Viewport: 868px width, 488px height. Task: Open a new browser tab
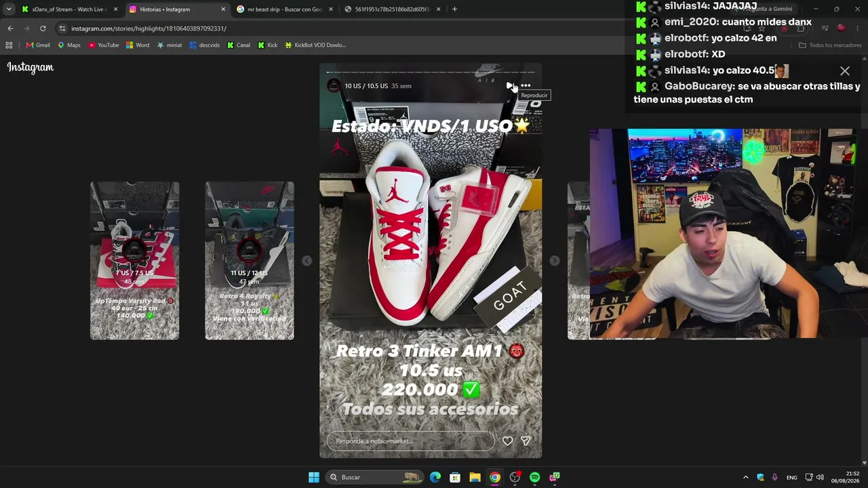[x=454, y=9]
